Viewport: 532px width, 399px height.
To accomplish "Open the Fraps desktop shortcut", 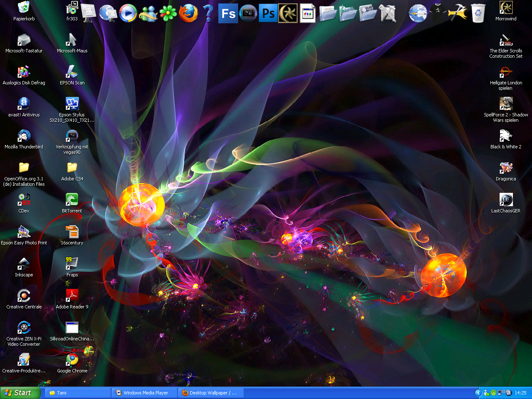I will click(x=72, y=264).
